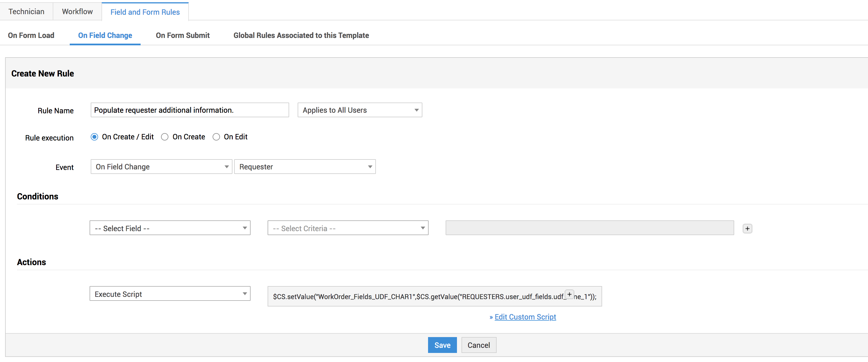Open the Execute Script action dropdown

170,294
